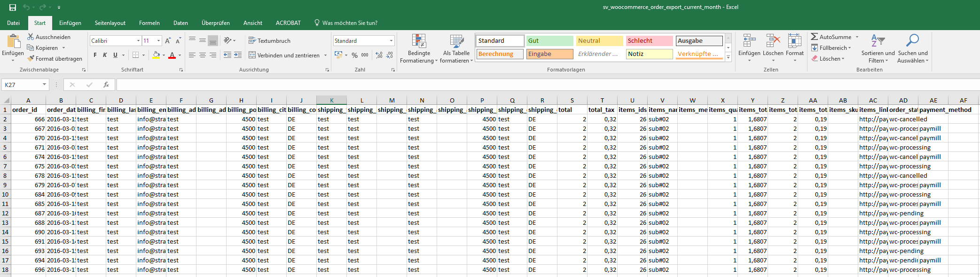Toggle Textumbruch wrap text
This screenshot has height=277, width=980.
(x=269, y=41)
